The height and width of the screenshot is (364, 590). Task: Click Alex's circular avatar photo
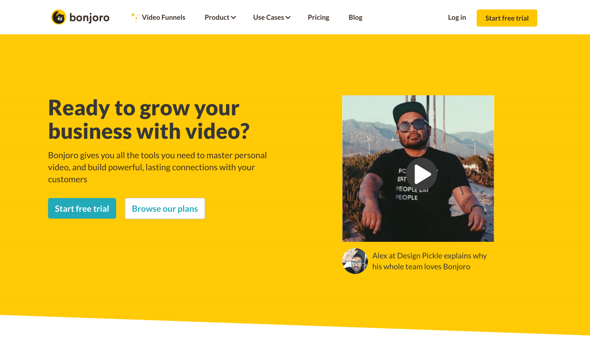(355, 261)
